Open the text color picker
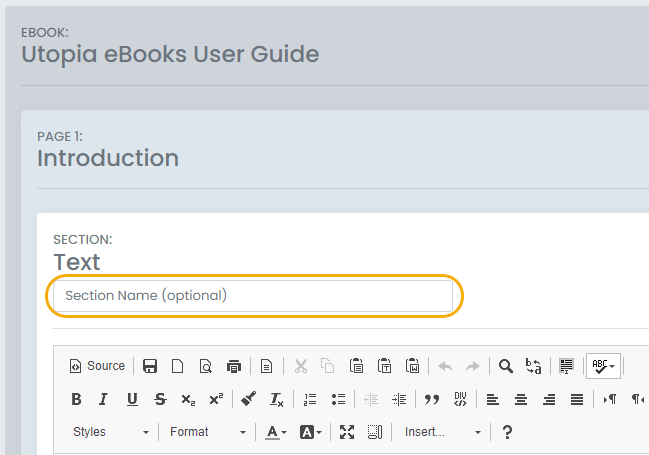This screenshot has width=649, height=455. pos(277,432)
